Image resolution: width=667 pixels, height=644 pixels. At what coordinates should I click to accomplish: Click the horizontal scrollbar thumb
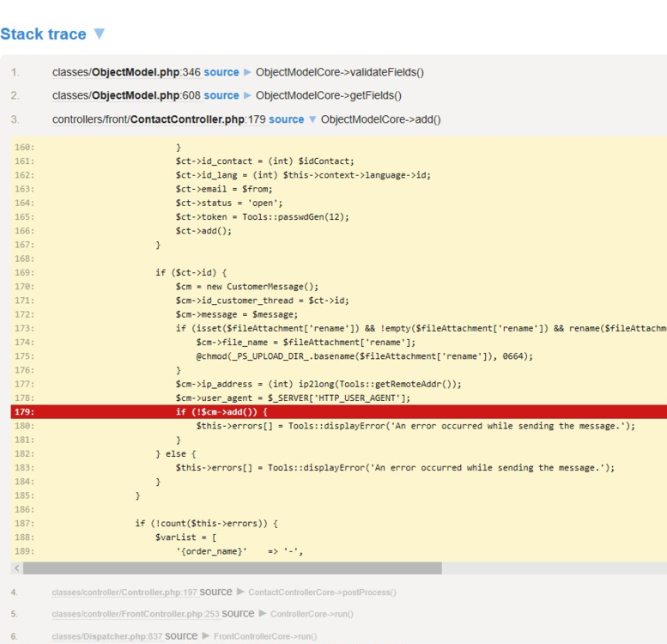[232, 568]
